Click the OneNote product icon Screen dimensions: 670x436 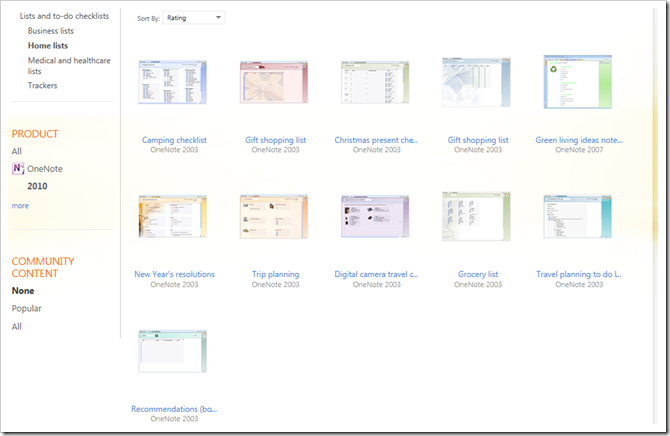pyautogui.click(x=18, y=168)
